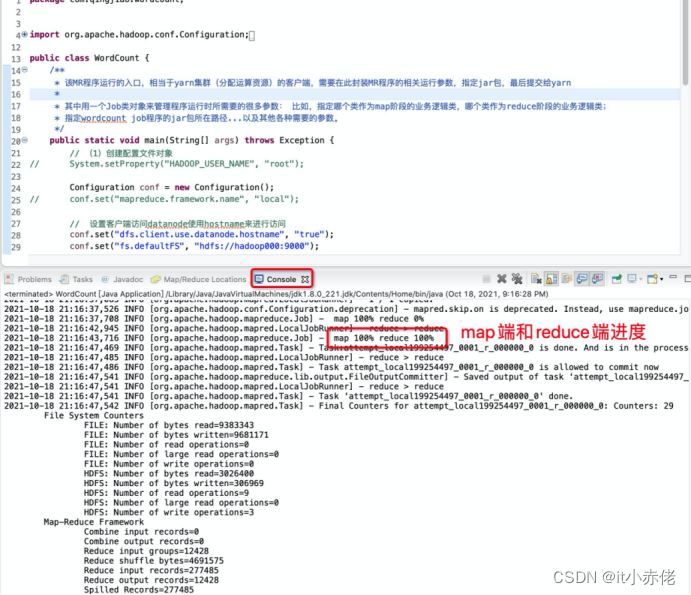691x595 pixels.
Task: Toggle show console on standard error change
Action: coord(598,279)
